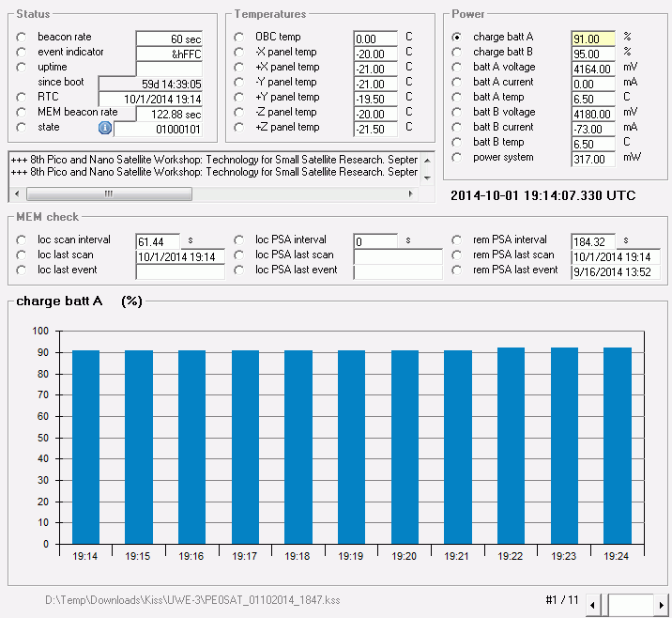Select the state radio button
This screenshot has height=618, width=672.
point(21,128)
